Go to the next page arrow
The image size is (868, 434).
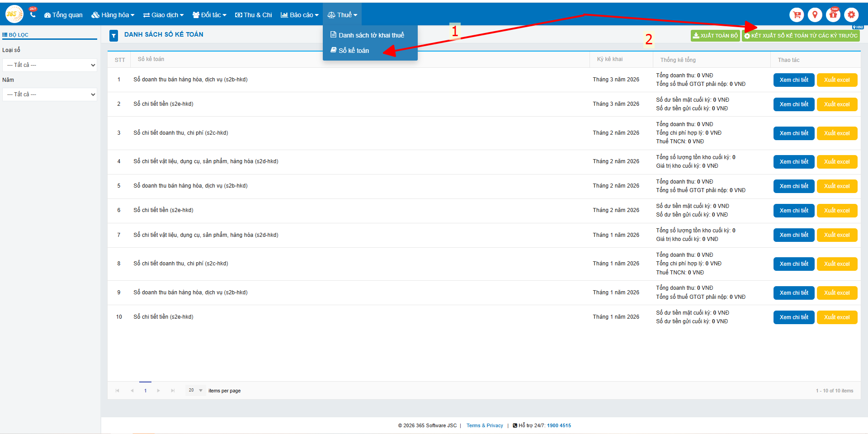158,391
